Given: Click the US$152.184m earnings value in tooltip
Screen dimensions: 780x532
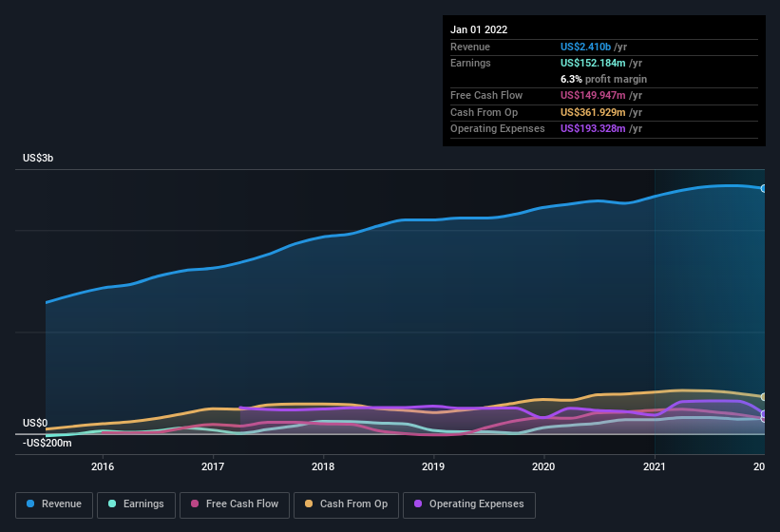Looking at the screenshot, I should [593, 63].
